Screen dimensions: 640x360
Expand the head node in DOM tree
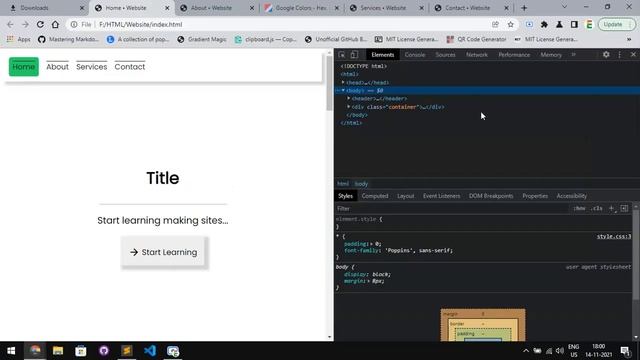point(343,82)
